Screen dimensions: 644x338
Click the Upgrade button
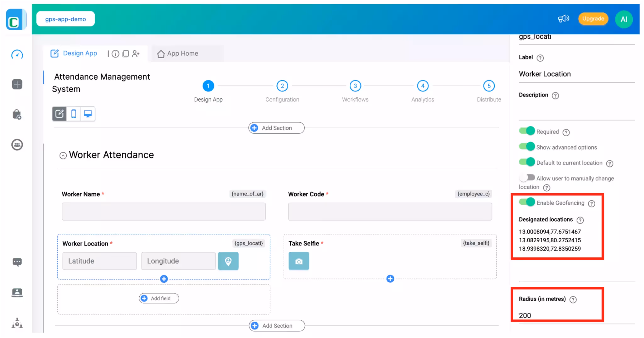pyautogui.click(x=593, y=19)
